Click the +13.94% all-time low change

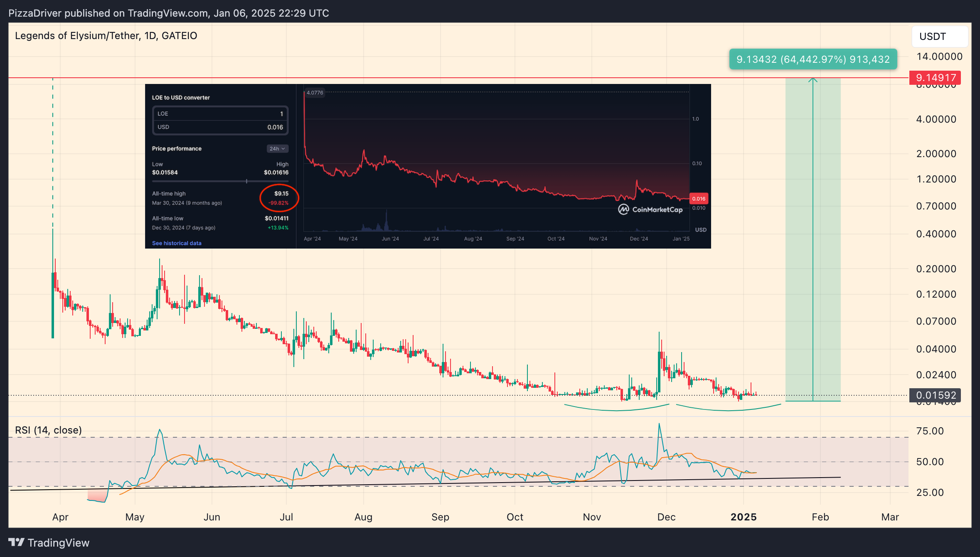click(x=278, y=228)
